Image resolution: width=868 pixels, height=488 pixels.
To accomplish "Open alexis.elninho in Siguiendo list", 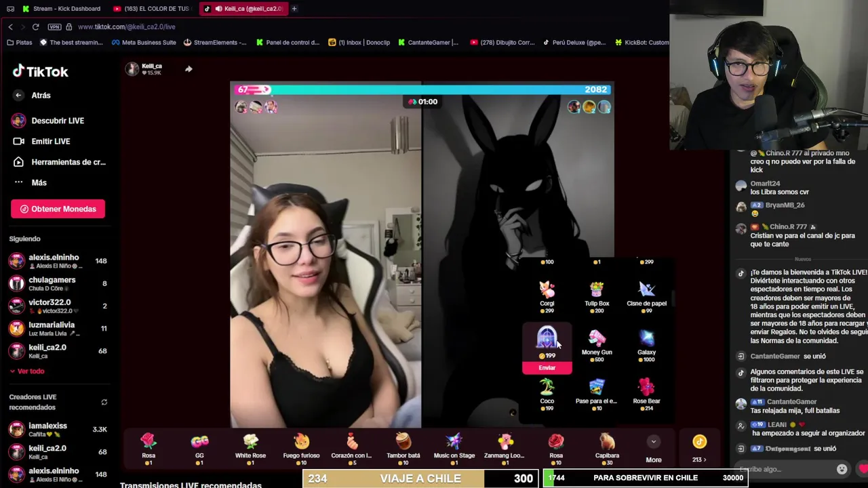I will click(58, 261).
